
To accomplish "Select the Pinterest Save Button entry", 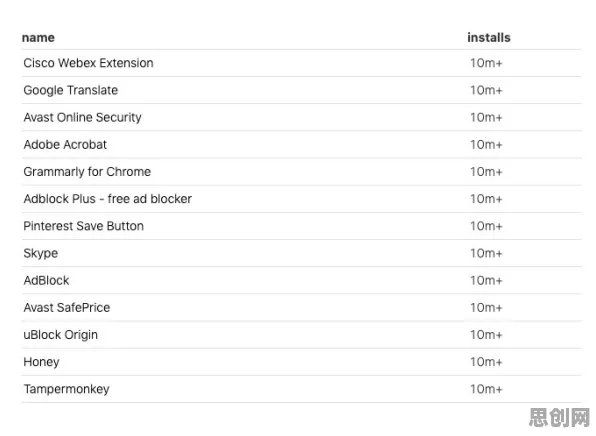I will tap(84, 226).
